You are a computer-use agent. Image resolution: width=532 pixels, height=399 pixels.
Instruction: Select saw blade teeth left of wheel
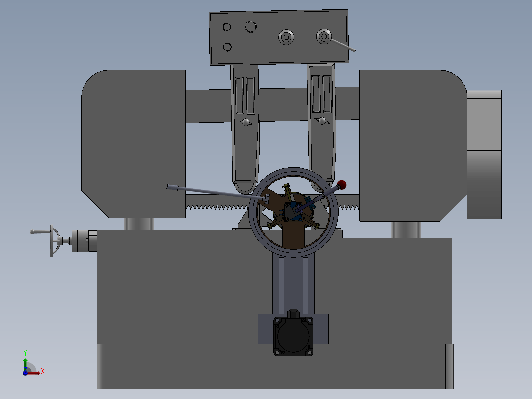(x=217, y=207)
